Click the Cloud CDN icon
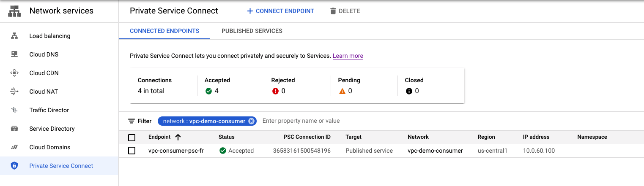 click(x=14, y=73)
